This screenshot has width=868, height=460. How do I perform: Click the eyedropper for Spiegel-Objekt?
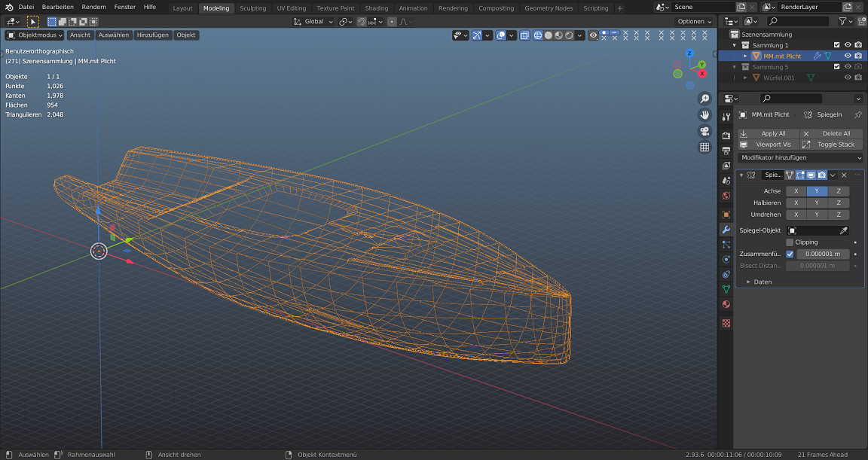tap(844, 230)
